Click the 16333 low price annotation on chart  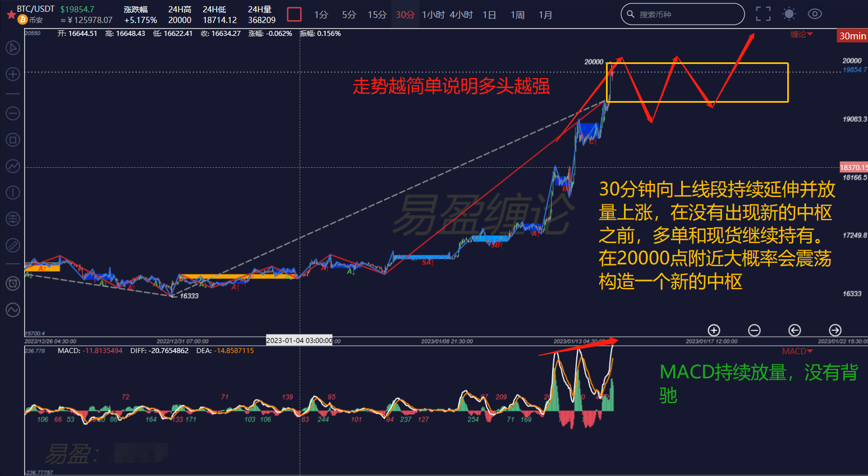click(x=189, y=296)
